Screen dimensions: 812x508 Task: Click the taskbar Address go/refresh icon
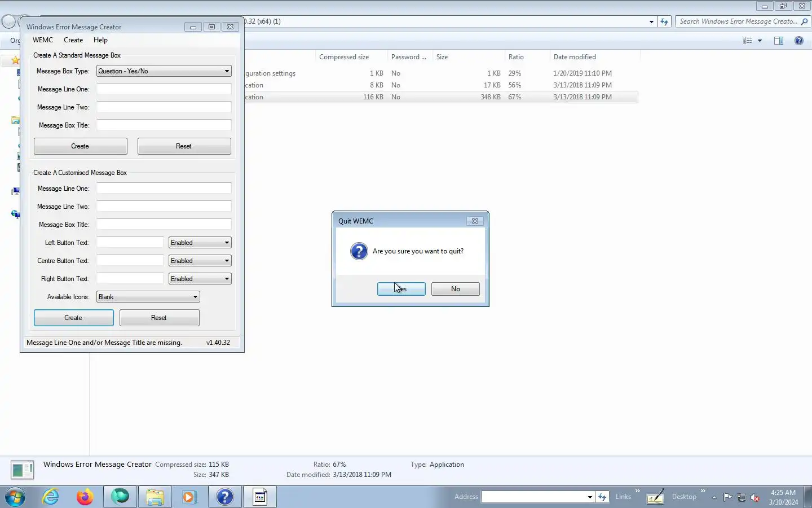602,497
